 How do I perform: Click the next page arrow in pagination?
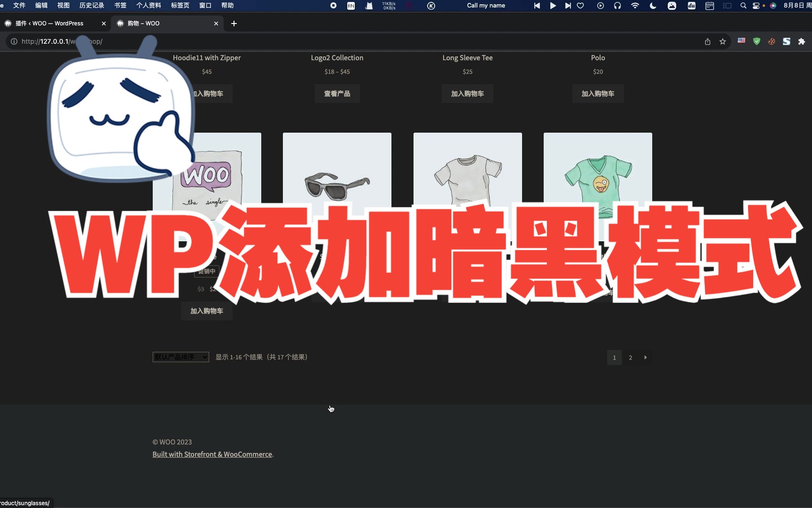click(x=645, y=357)
